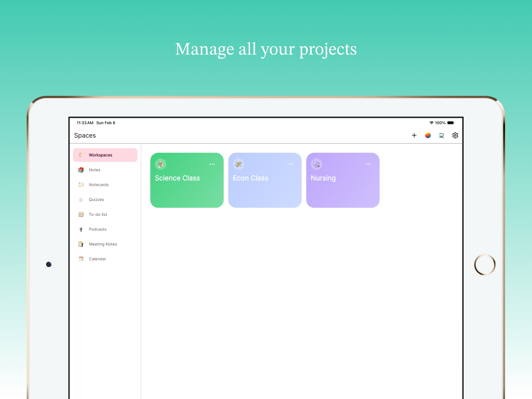Click the Wi-Fi status icon
The height and width of the screenshot is (399, 532).
(x=432, y=123)
